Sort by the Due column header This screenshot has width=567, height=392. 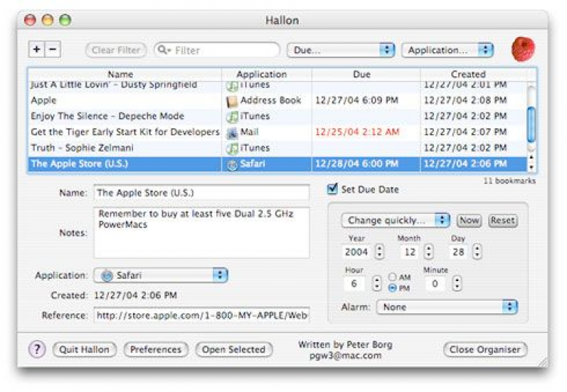(x=367, y=75)
